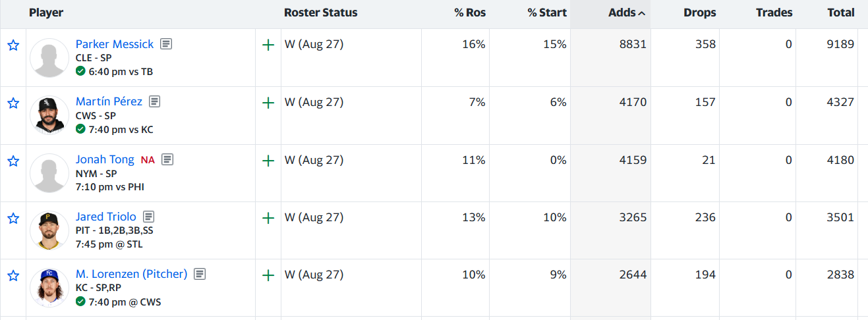Add Martín Pérez with plus icon
868x320 pixels.
click(268, 103)
